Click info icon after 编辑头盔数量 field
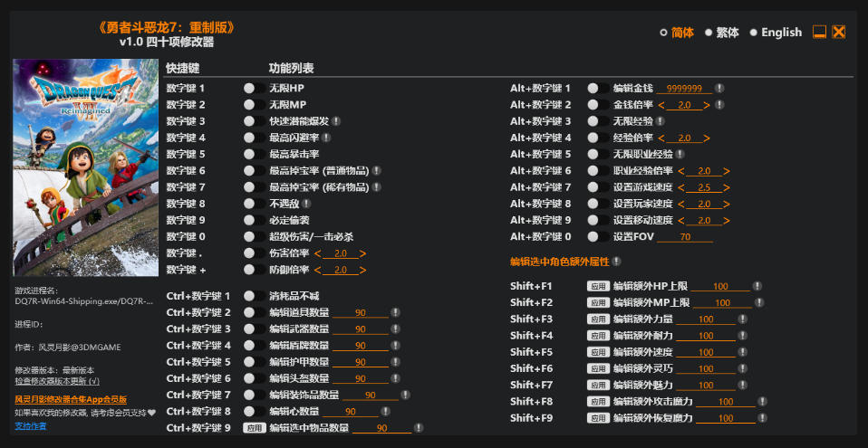The height and width of the screenshot is (448, 868). [x=395, y=378]
